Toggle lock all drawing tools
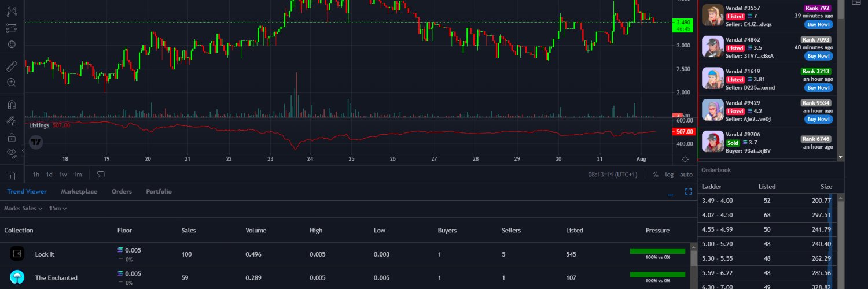 click(x=12, y=137)
